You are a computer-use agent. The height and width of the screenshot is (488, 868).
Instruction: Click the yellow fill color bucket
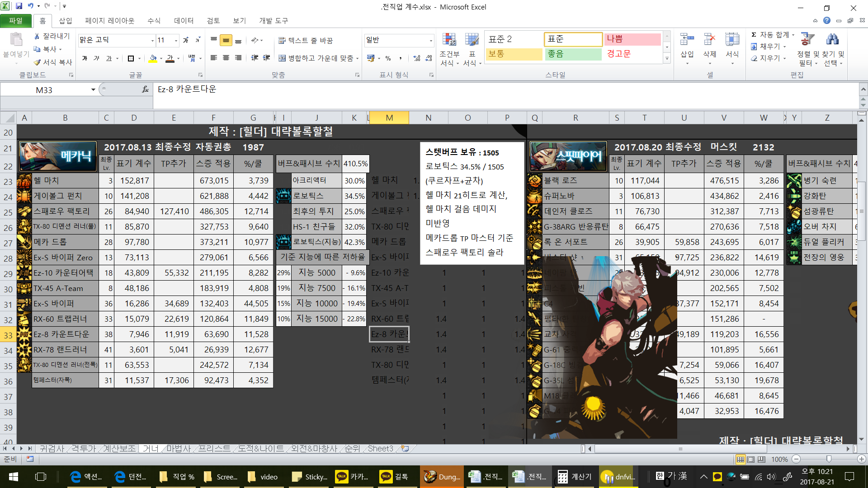point(153,58)
